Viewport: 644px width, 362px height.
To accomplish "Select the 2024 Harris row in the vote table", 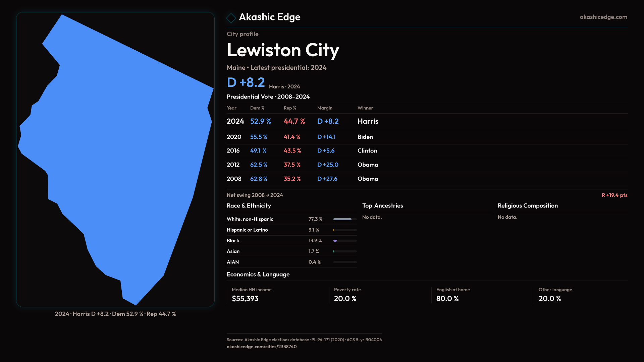I will pos(302,121).
